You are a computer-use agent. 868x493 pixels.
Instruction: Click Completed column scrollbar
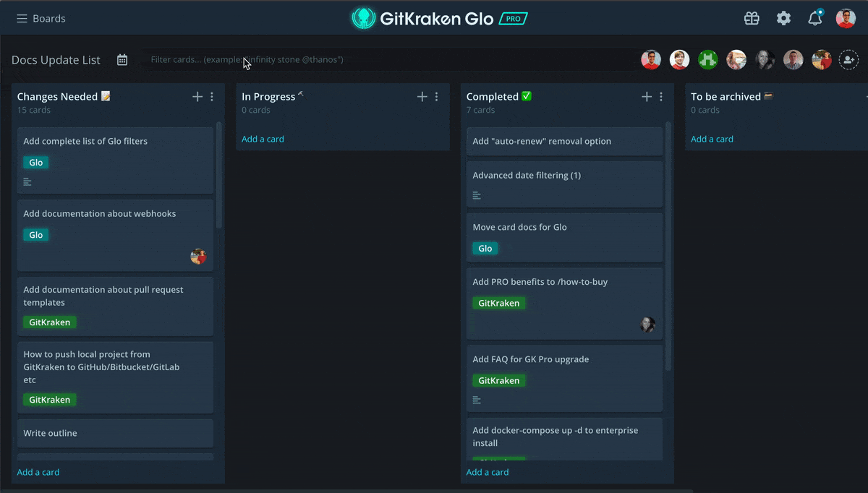coord(668,246)
